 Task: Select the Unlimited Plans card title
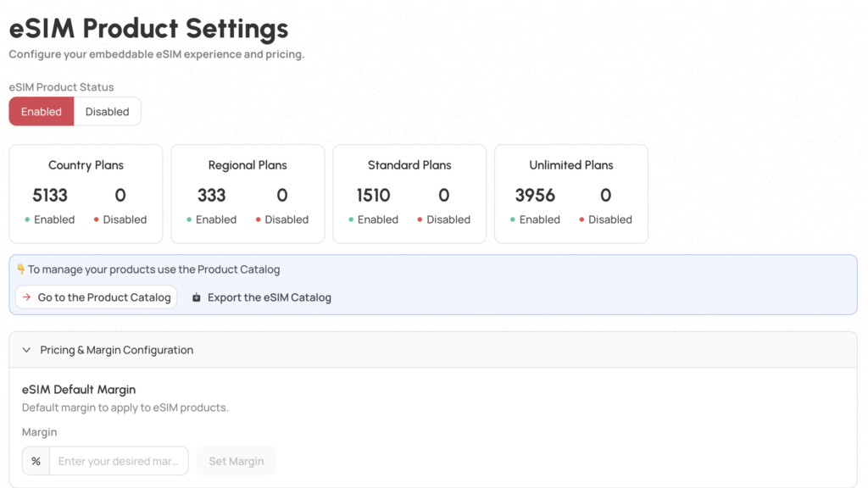pyautogui.click(x=571, y=165)
